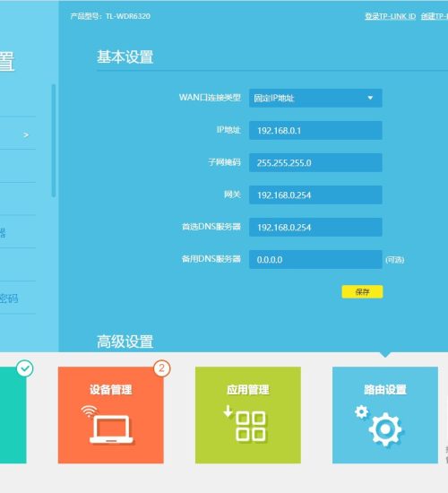Click the double gear settings icon
448x493 pixels.
(378, 426)
